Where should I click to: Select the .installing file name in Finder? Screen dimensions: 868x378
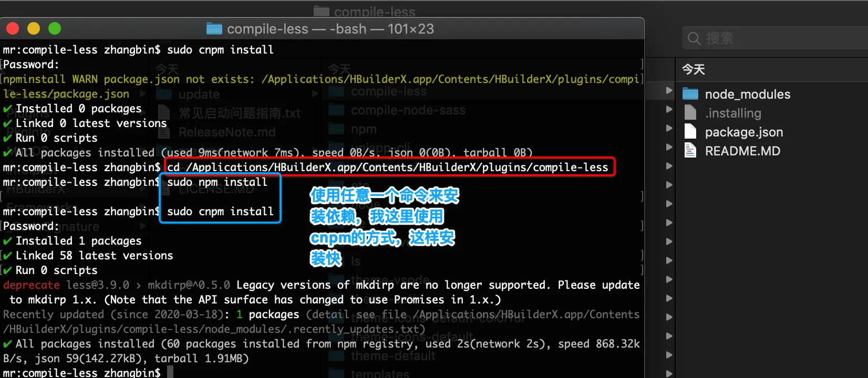[x=733, y=113]
